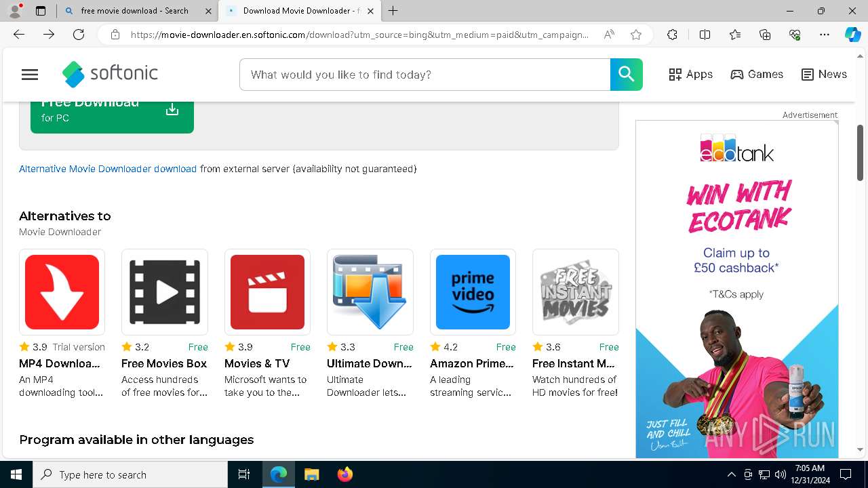
Task: View site information lock icon
Action: (115, 35)
